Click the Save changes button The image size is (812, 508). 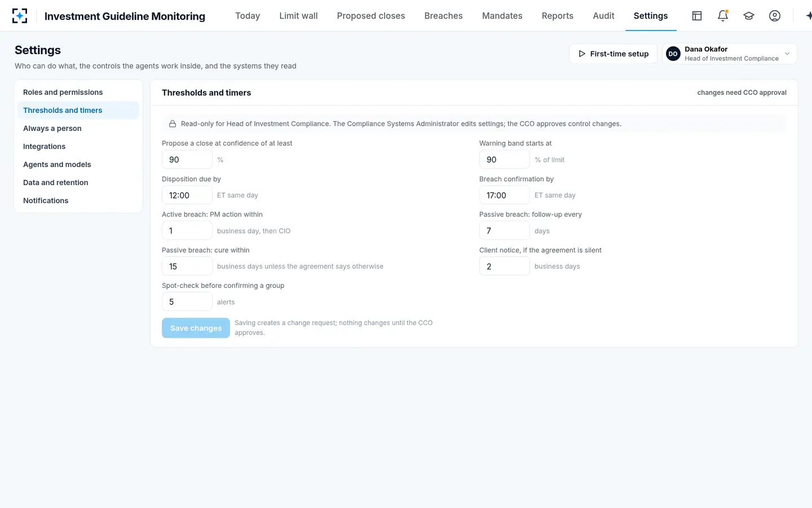coord(196,328)
